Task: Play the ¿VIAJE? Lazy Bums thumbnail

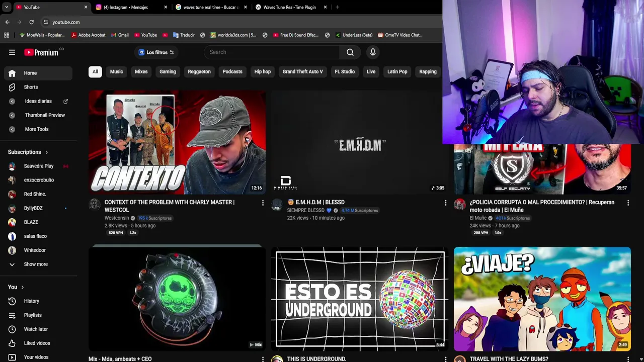Action: tap(542, 299)
